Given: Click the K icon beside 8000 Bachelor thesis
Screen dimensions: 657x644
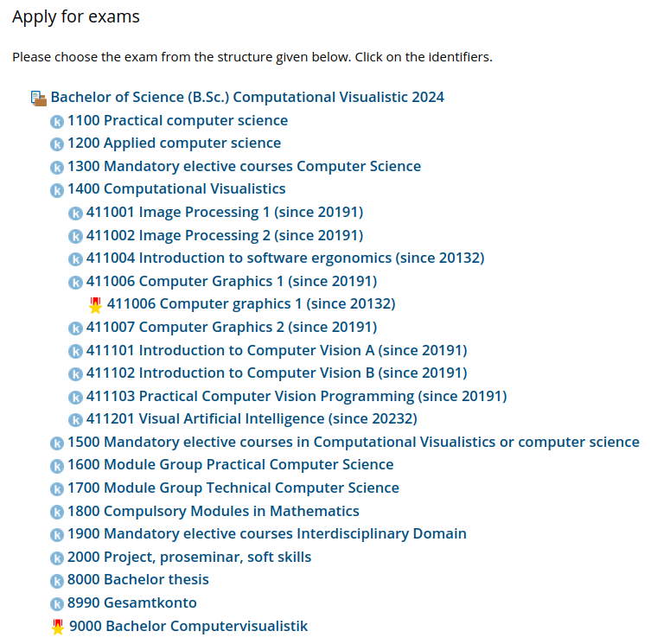Looking at the screenshot, I should point(57,580).
